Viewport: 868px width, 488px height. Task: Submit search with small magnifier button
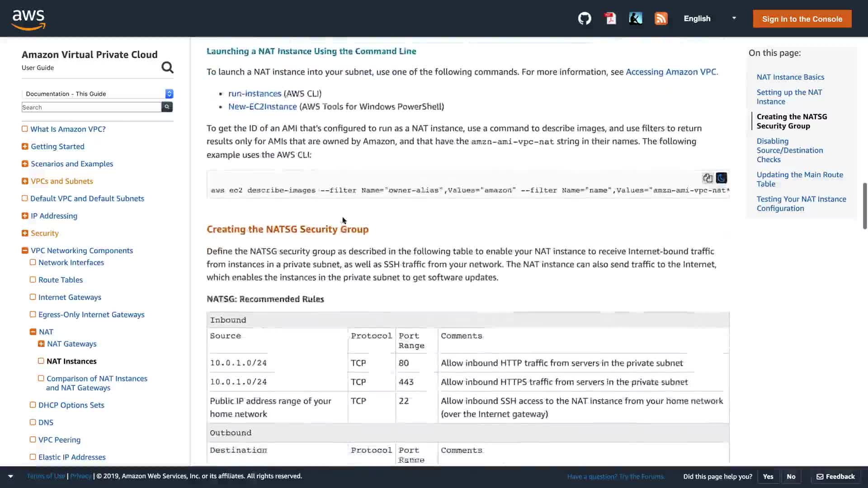point(167,107)
